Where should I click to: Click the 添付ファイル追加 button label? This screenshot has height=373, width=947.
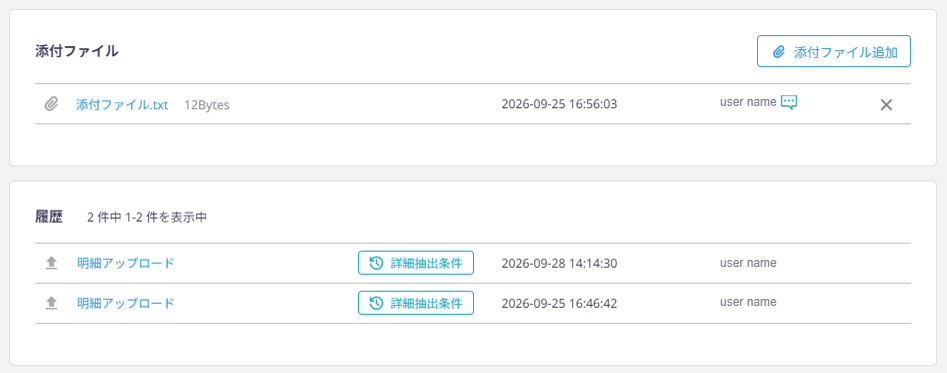(x=846, y=52)
